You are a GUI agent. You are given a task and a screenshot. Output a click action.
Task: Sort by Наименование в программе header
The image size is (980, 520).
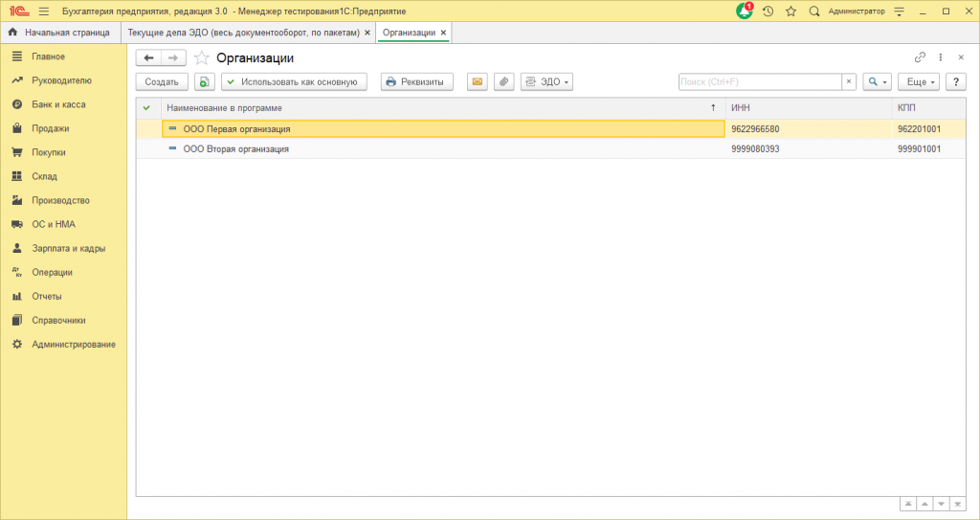click(443, 108)
